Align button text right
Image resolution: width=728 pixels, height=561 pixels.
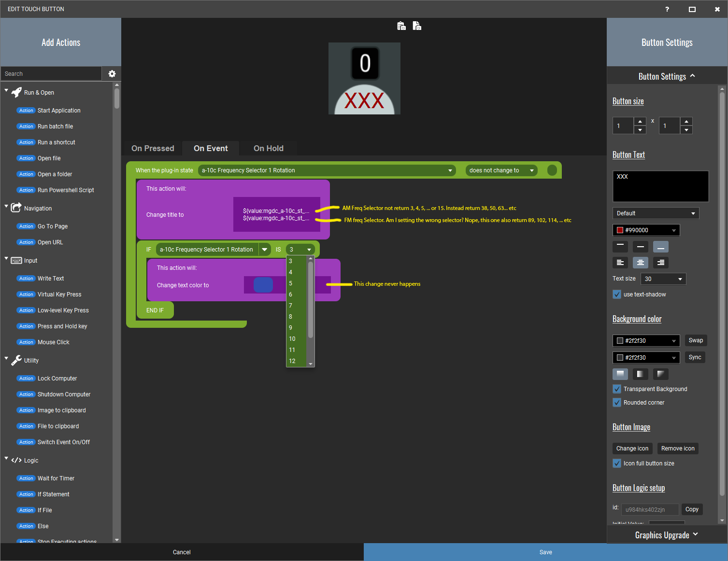click(661, 263)
